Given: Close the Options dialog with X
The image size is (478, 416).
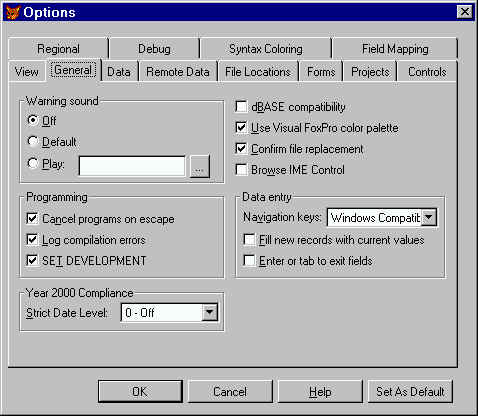Looking at the screenshot, I should (464, 12).
